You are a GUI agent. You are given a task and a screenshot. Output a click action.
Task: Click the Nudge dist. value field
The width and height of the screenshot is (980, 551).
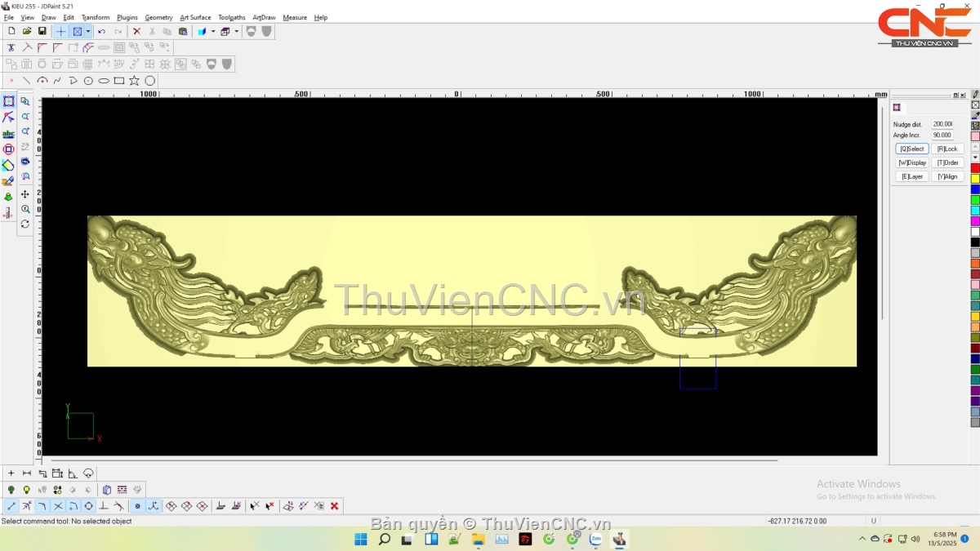(x=942, y=124)
